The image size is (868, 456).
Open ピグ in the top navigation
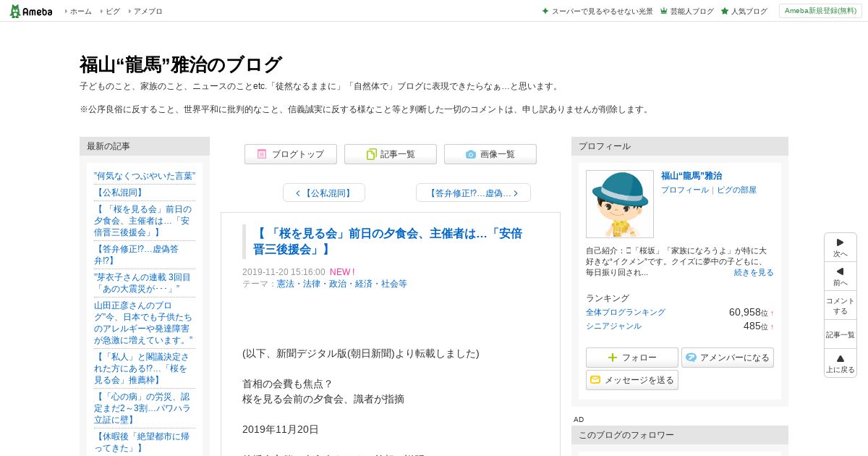113,12
